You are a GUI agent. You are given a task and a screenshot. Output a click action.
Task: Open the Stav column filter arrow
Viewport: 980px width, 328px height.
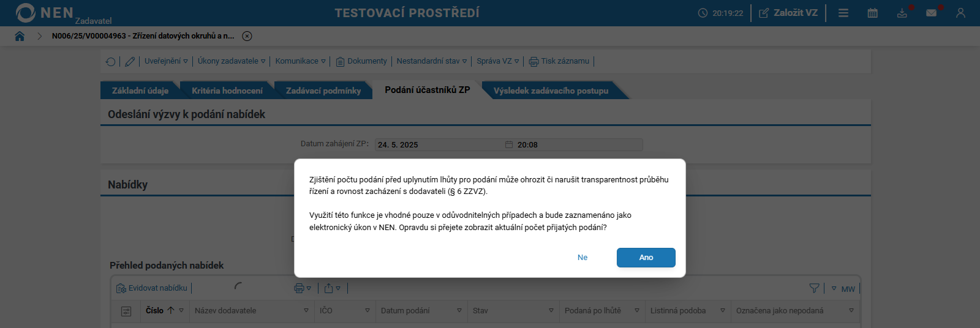click(x=551, y=311)
